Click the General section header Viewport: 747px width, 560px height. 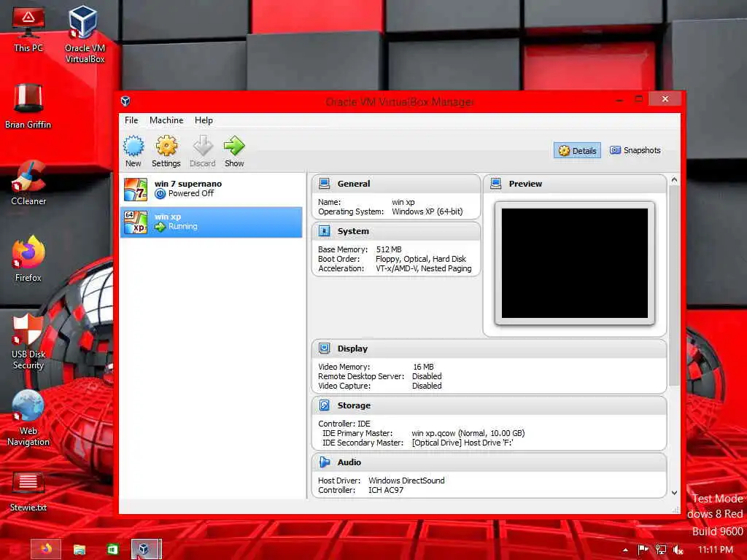396,183
